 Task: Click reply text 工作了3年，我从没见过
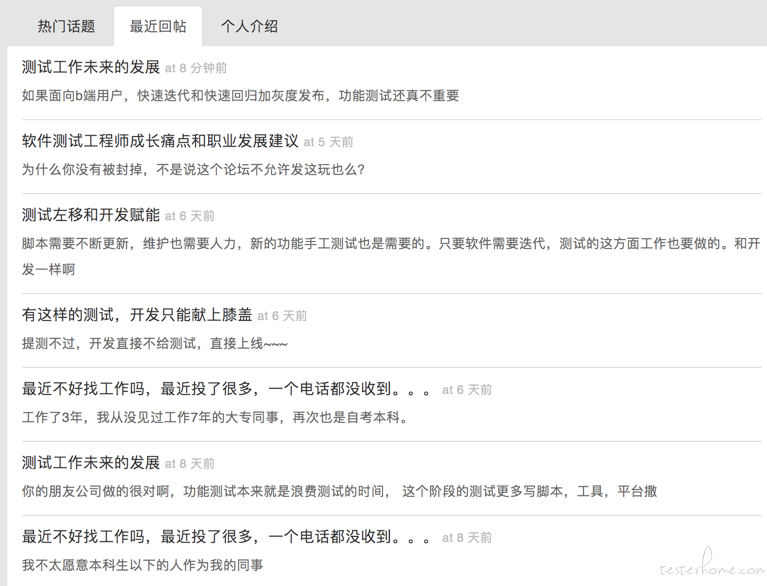coord(215,418)
